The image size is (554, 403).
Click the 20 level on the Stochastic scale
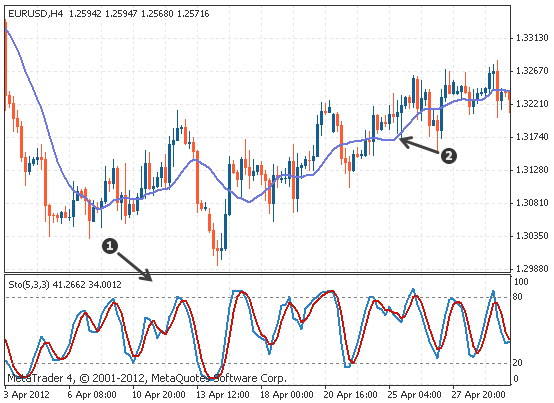click(517, 363)
